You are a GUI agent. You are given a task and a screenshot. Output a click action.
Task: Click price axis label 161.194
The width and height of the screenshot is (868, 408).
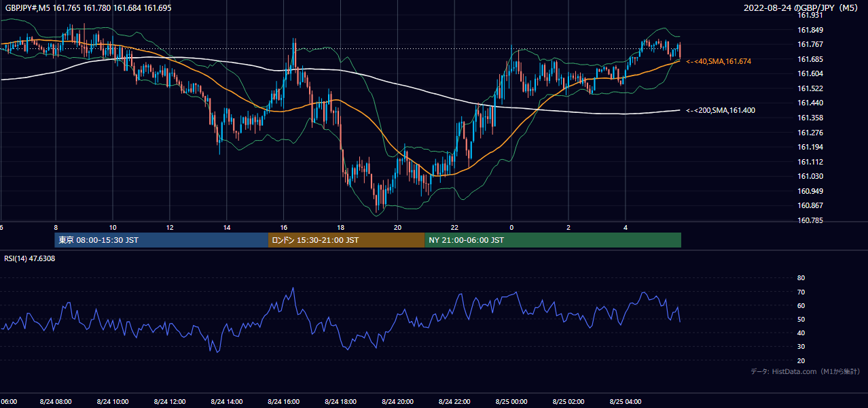point(810,147)
